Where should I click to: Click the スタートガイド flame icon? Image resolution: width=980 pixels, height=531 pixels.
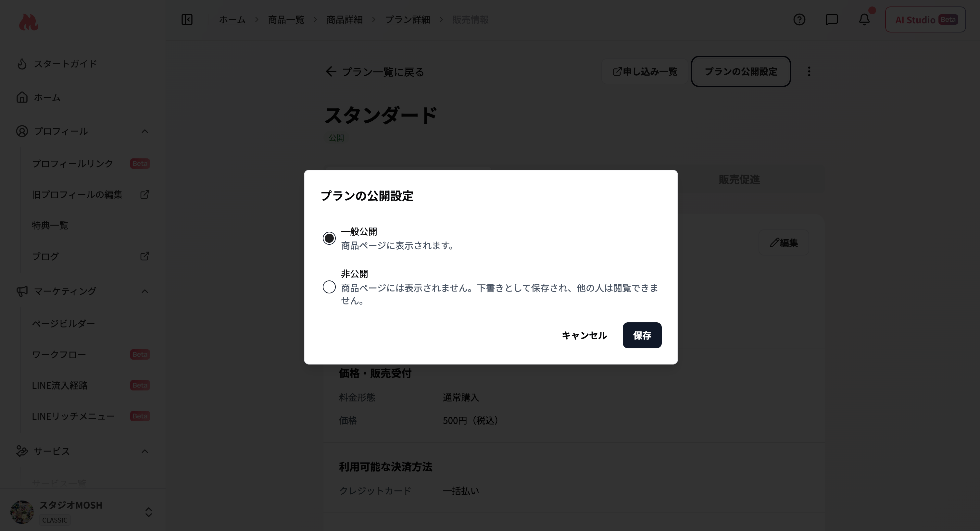click(22, 64)
